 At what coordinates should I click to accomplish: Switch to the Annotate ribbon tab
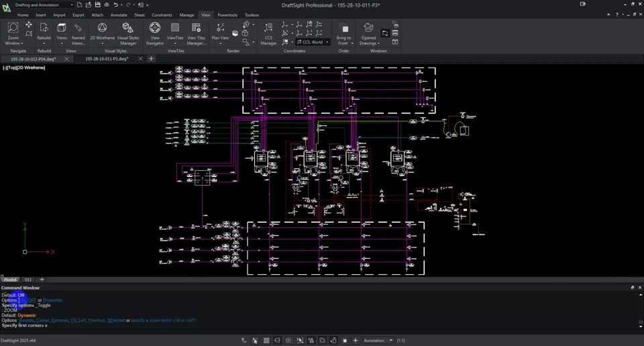pos(118,15)
